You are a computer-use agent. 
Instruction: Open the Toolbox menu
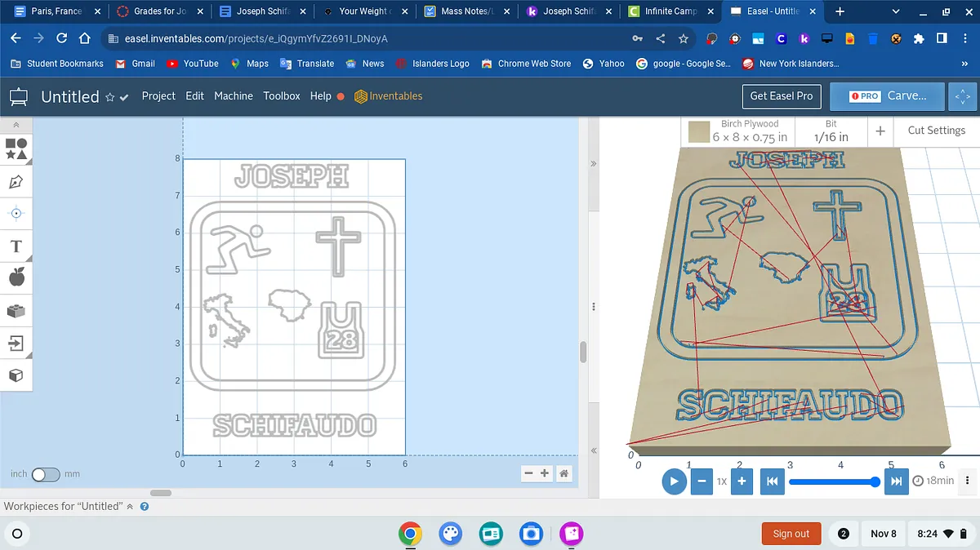tap(282, 96)
